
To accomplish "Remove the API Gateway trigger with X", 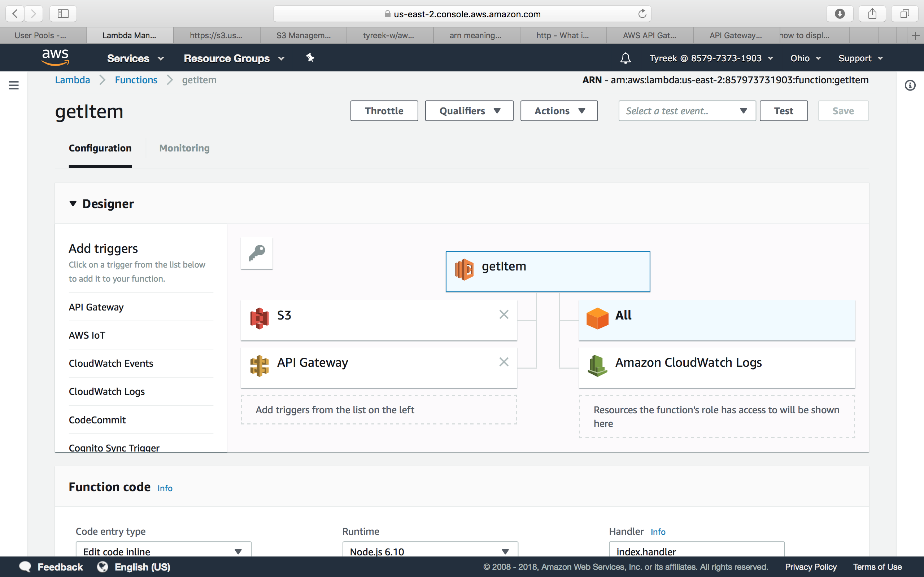I will [x=504, y=362].
